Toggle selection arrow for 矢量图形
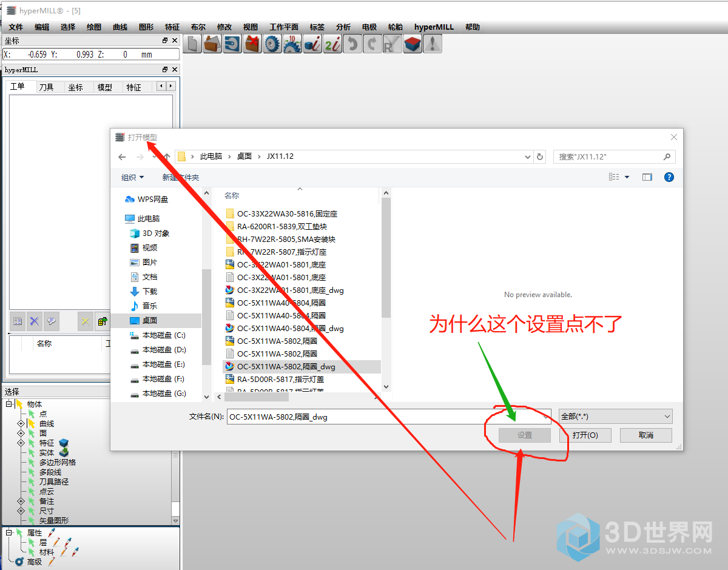 pos(31,520)
